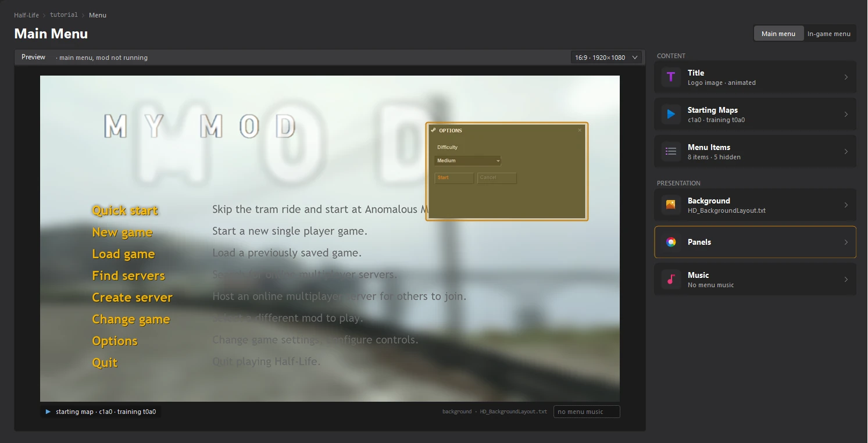Click the HD_BackgroundLayout.txt footer label
868x443 pixels.
513,412
